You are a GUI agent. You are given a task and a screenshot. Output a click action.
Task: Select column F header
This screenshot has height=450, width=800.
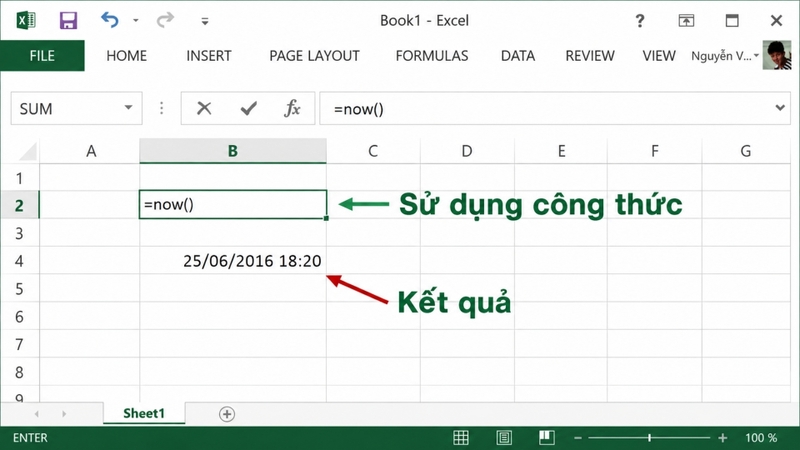pyautogui.click(x=655, y=151)
